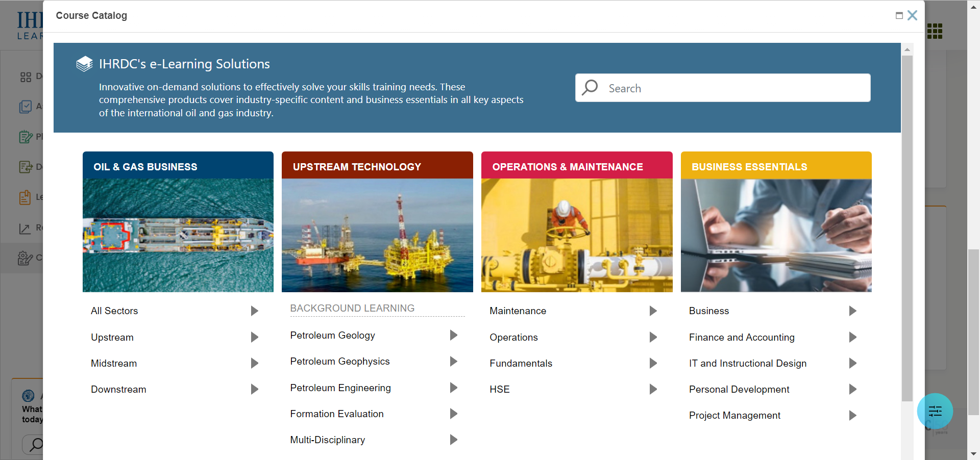The height and width of the screenshot is (460, 980).
Task: Click the reports chart icon in sidebar
Action: click(x=25, y=228)
